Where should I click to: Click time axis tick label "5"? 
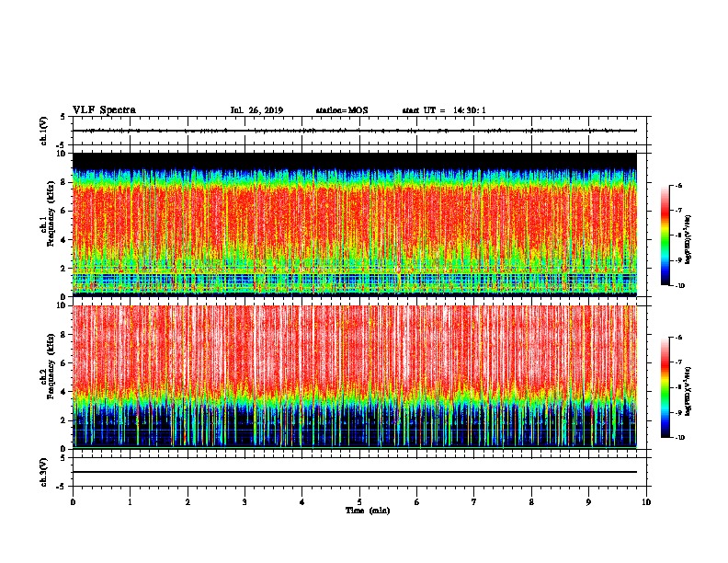pos(359,502)
